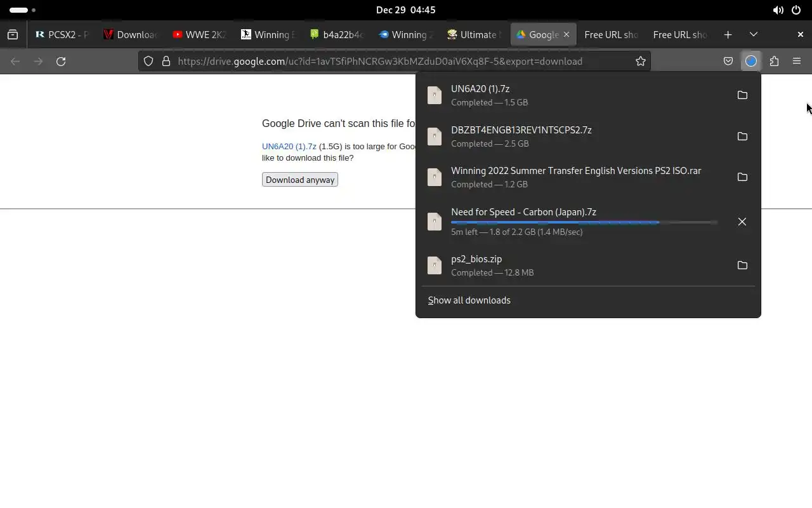Switch to the WWE 2K2 YouTube tab
812x508 pixels.
tap(199, 35)
